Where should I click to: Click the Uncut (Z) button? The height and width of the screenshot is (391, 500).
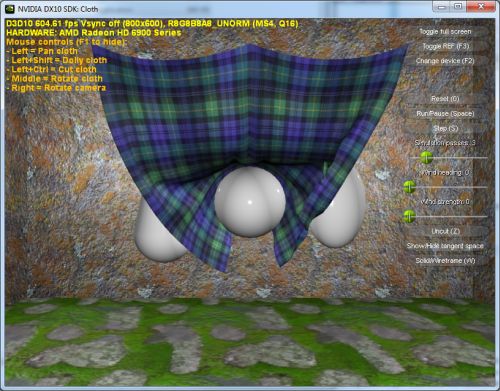(445, 231)
